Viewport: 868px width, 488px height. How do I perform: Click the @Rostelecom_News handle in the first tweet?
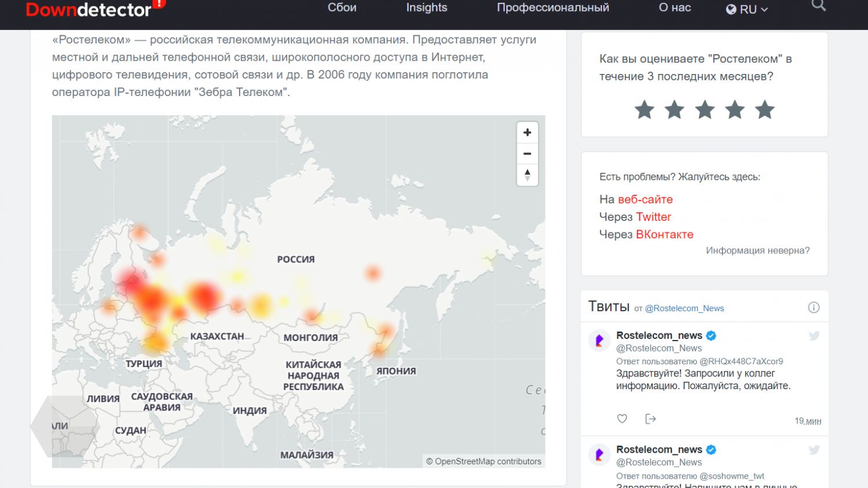(x=659, y=348)
